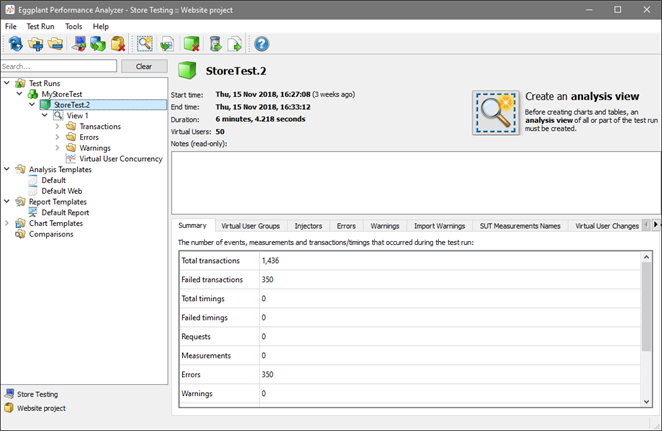Screen dimensions: 662x431
Task: Expand the Chart Templates node
Action: click(7, 223)
